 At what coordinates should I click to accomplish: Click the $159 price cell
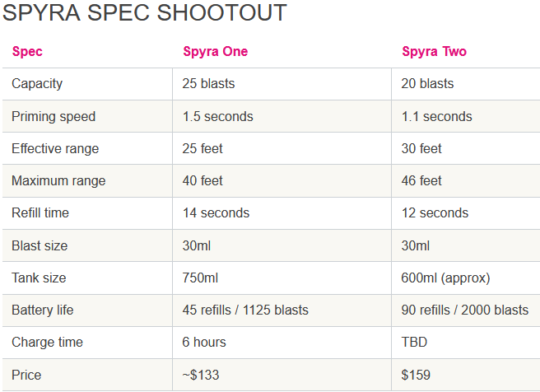[416, 375]
